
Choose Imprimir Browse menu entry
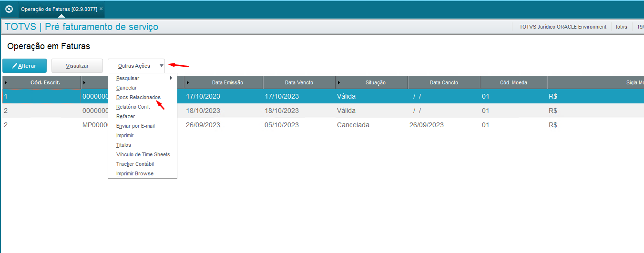[x=135, y=173]
